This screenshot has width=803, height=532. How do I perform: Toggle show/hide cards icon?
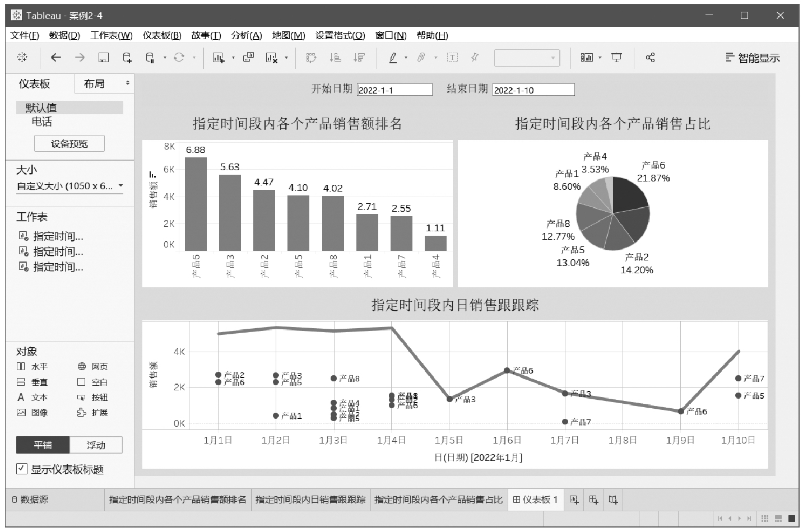pos(587,57)
